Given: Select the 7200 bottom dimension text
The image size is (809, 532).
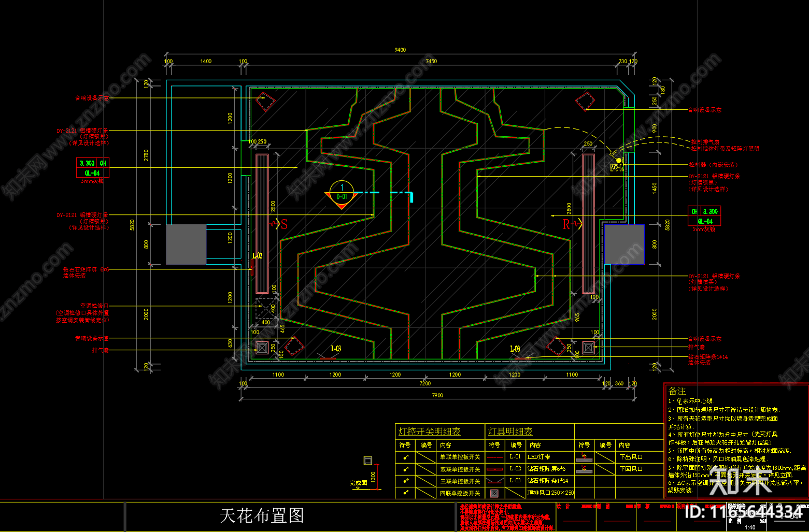Looking at the screenshot, I should (x=425, y=383).
